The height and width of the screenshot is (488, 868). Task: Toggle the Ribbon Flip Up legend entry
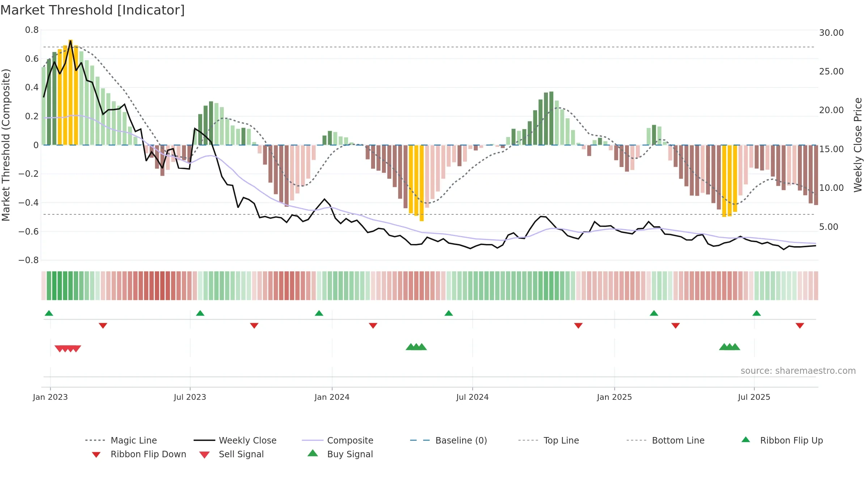coord(782,440)
